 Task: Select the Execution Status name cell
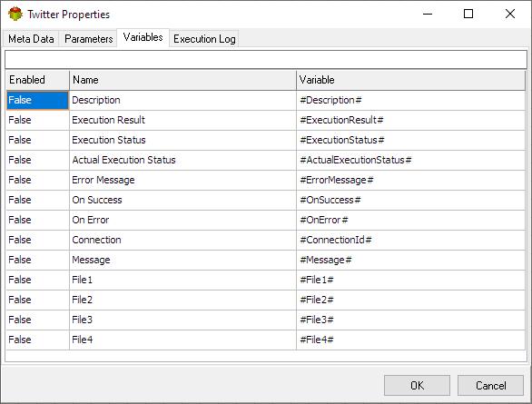pyautogui.click(x=182, y=141)
